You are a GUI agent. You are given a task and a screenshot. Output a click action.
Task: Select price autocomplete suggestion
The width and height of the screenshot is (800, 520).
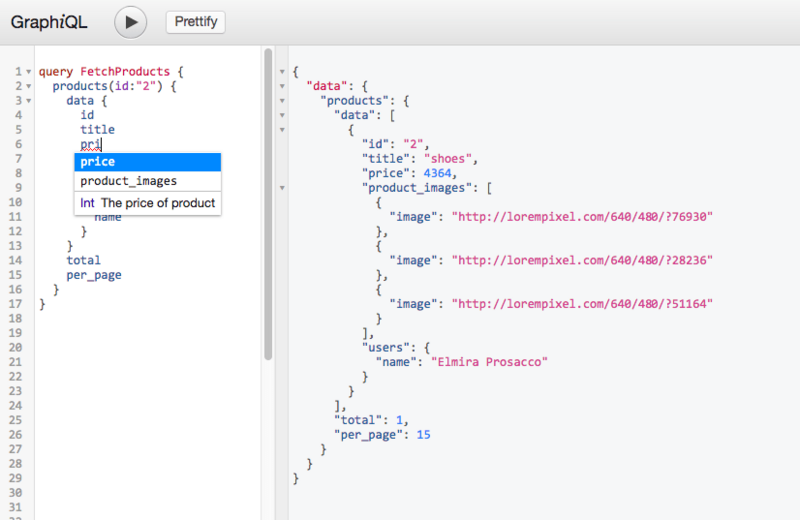[x=147, y=162]
